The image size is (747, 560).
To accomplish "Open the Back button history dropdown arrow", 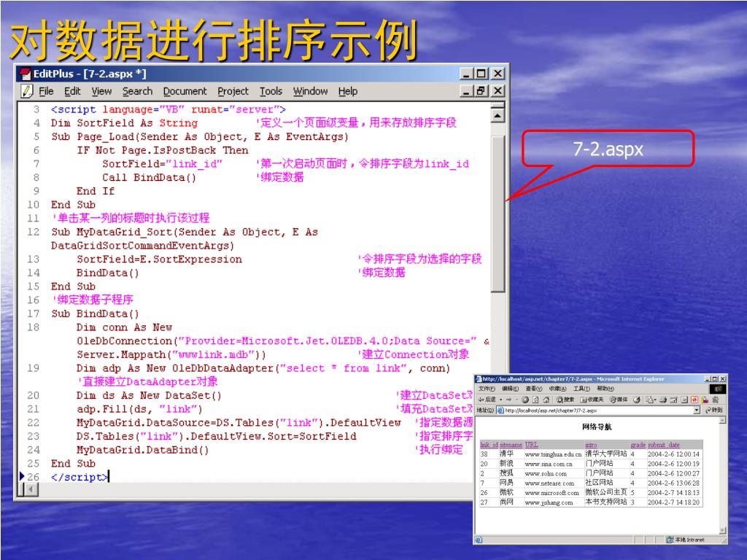I will coord(500,400).
